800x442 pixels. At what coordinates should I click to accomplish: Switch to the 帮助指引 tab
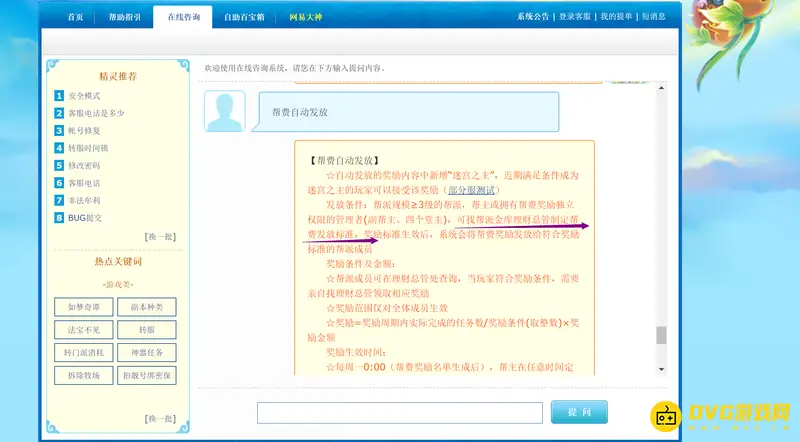click(x=124, y=17)
